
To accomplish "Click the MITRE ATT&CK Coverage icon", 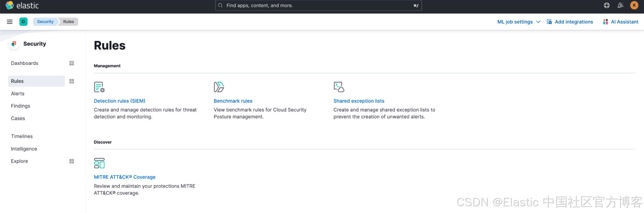I will [x=99, y=163].
